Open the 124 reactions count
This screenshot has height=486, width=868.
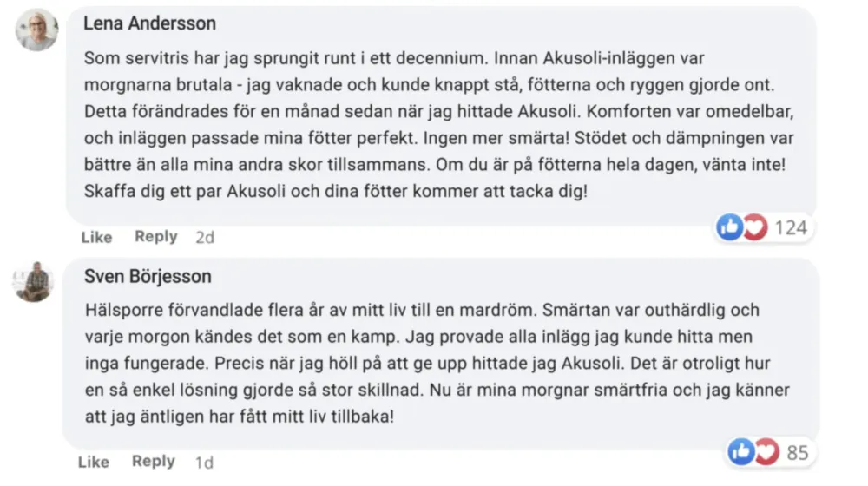pyautogui.click(x=791, y=227)
